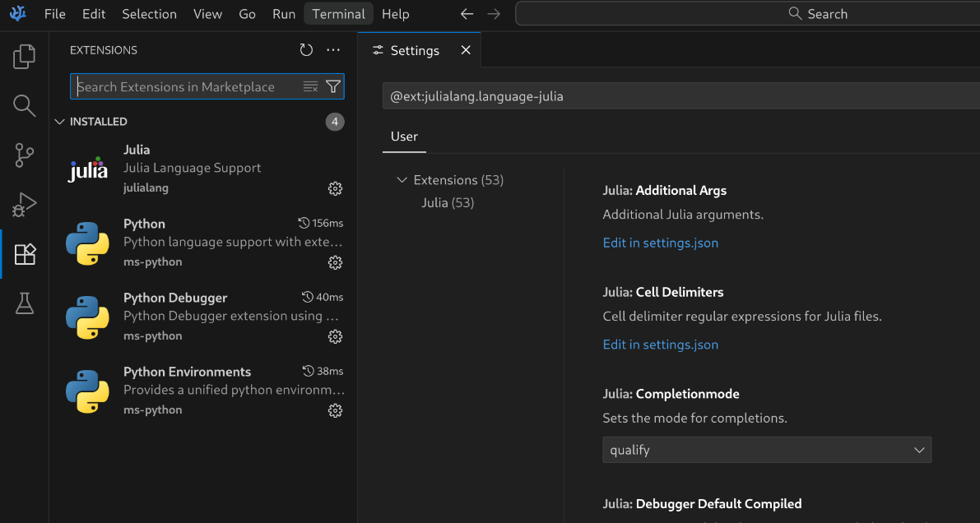Select the User settings tab
Viewport: 980px width, 523px height.
click(x=404, y=137)
